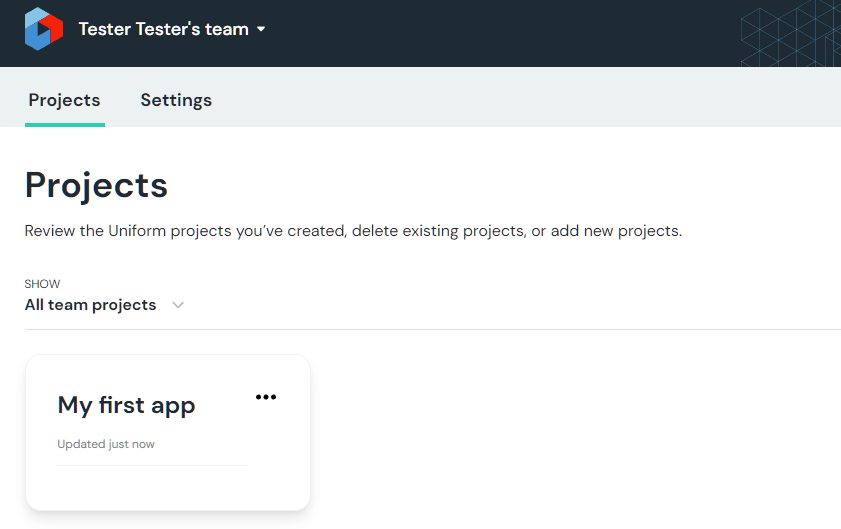The width and height of the screenshot is (841, 529).
Task: Open the Tester Tester's team switcher
Action: (163, 30)
